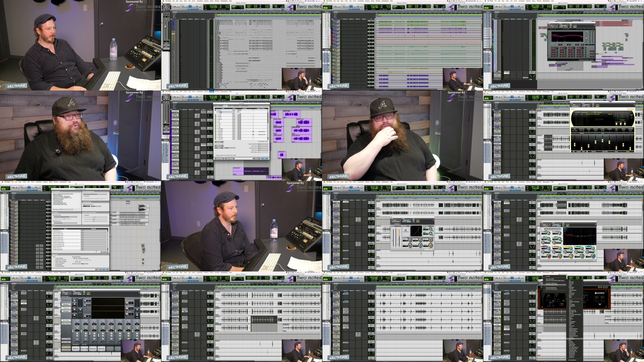Select Grabber tool in toolbar above Trigger plugin
The width and height of the screenshot is (644, 362).
tap(32, 278)
